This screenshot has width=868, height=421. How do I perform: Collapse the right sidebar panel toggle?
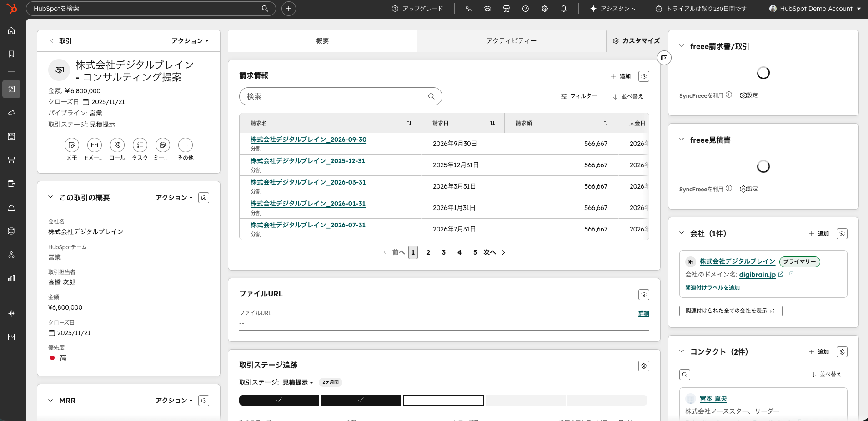[x=664, y=58]
